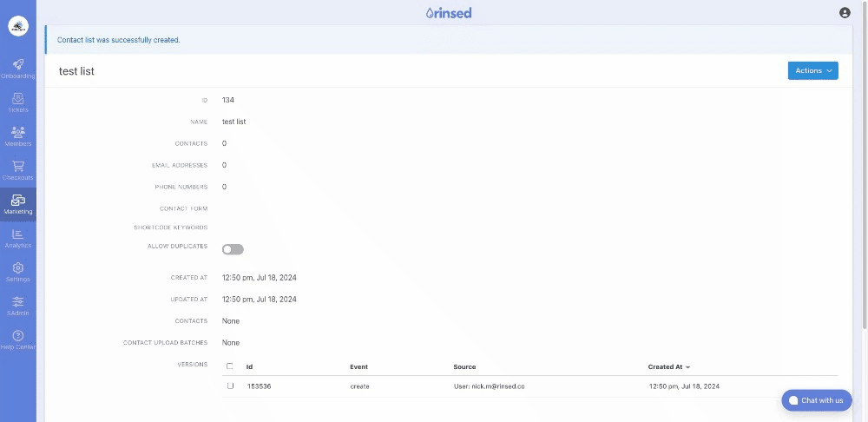This screenshot has width=868, height=422.
Task: Click the Id column header
Action: click(x=250, y=366)
